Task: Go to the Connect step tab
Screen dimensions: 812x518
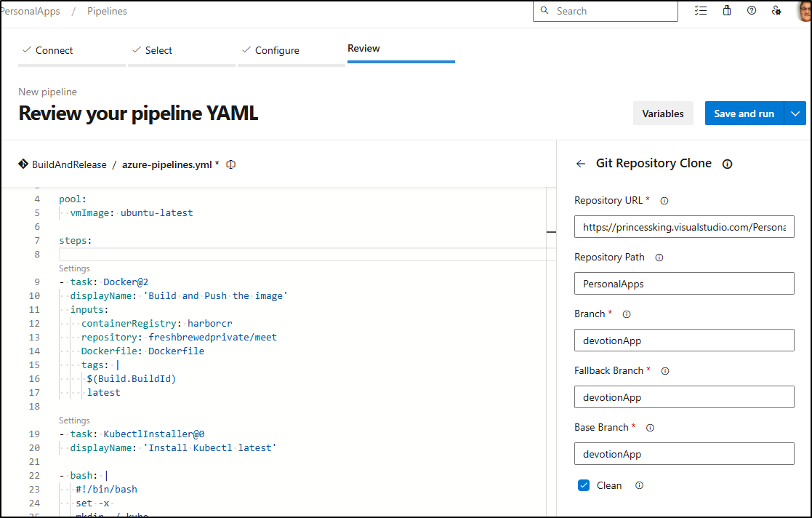Action: click(71, 50)
